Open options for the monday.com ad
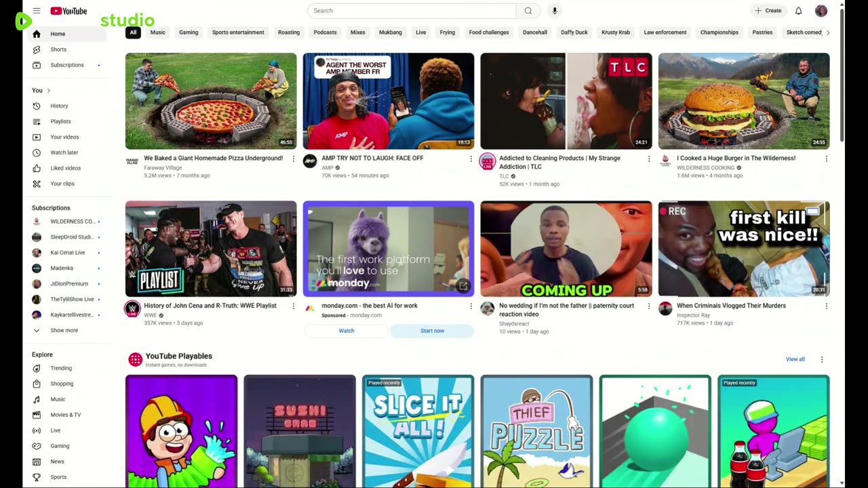The height and width of the screenshot is (488, 868). tap(471, 306)
